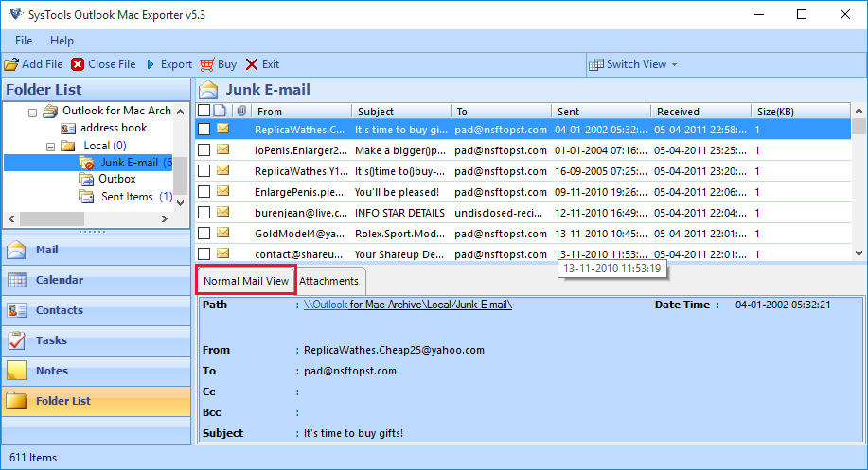Check the EnlargePenis.ple email checkbox
The image size is (868, 470).
click(x=204, y=192)
